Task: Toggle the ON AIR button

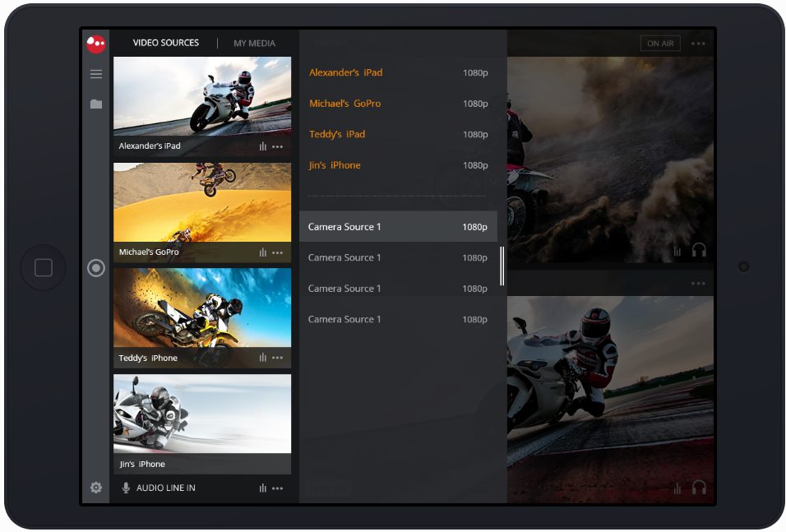Action: tap(659, 44)
